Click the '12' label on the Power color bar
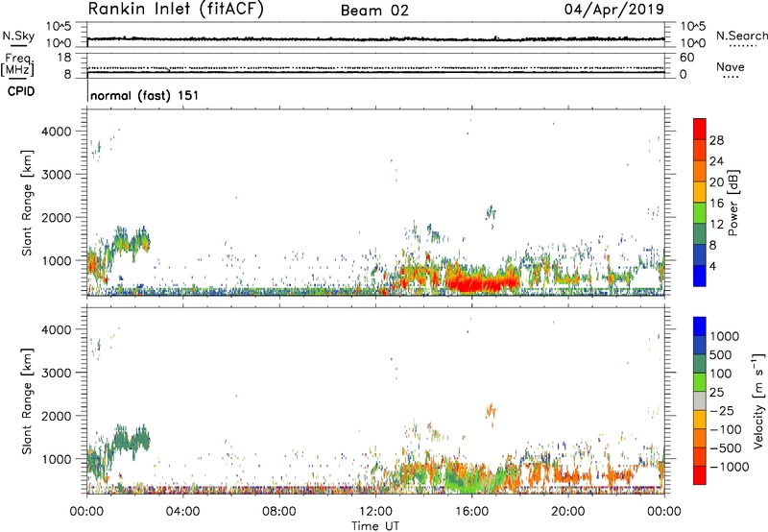This screenshot has width=768, height=532. pos(716,225)
